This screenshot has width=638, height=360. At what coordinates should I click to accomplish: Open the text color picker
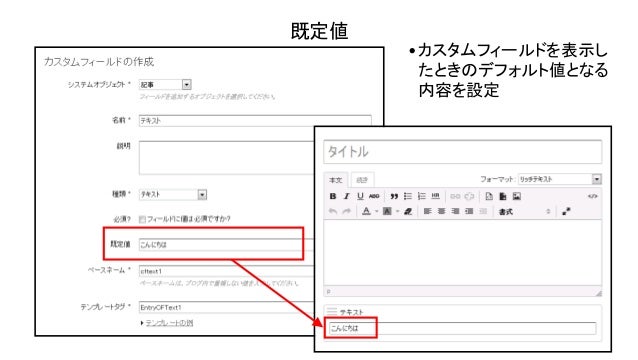[x=366, y=212]
